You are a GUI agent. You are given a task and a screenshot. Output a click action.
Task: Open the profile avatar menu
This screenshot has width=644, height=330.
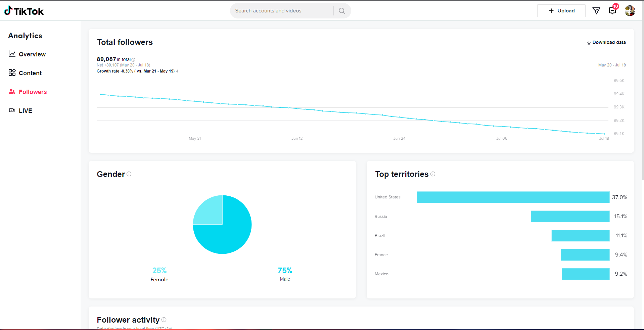point(630,11)
